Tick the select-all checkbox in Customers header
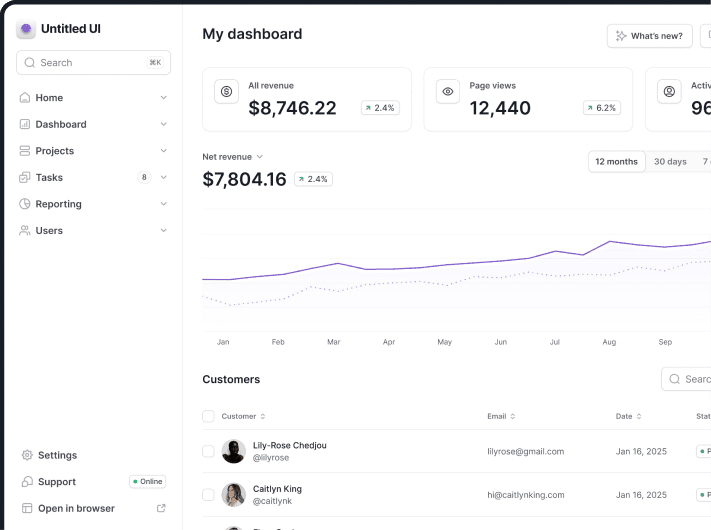711x530 pixels. pyautogui.click(x=208, y=416)
